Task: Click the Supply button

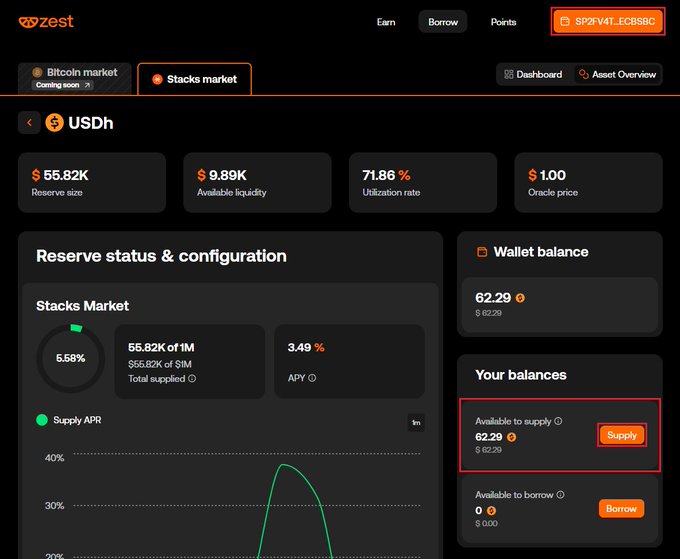Action: click(x=621, y=435)
